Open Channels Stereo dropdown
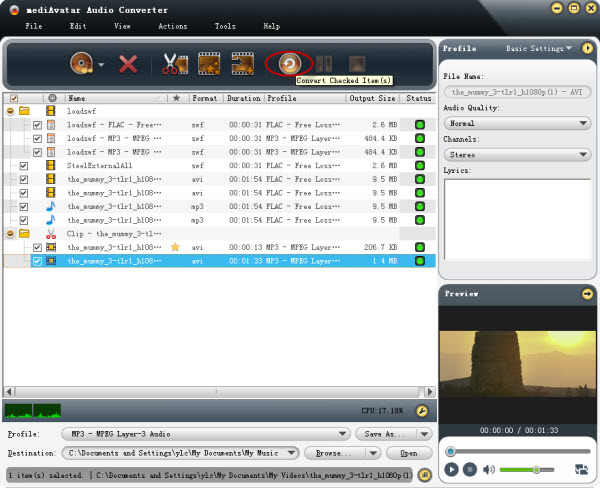 tap(517, 155)
